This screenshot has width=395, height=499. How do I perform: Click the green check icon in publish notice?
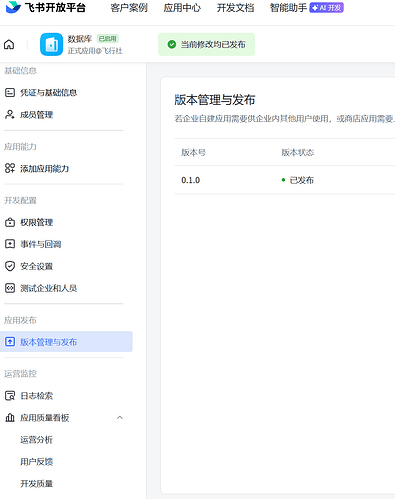point(172,44)
